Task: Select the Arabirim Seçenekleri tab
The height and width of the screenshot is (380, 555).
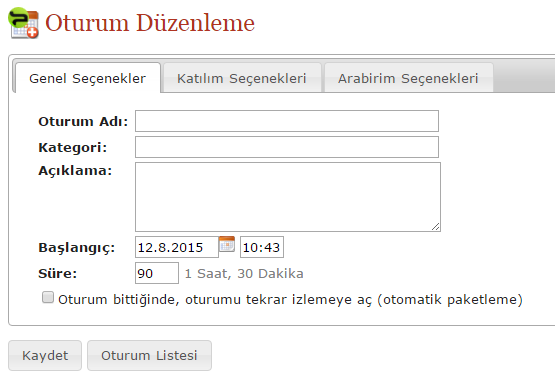Action: click(408, 78)
